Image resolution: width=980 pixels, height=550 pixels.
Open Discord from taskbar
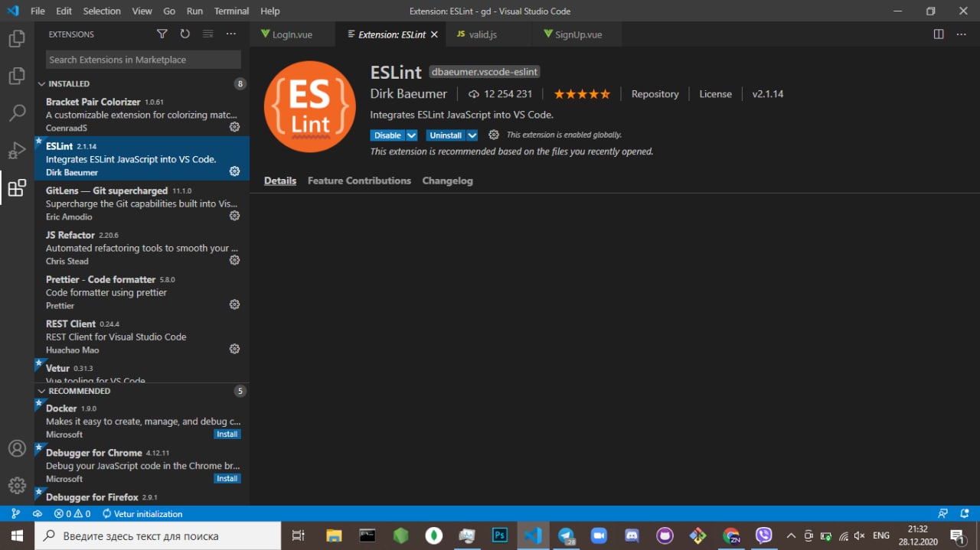pos(632,535)
